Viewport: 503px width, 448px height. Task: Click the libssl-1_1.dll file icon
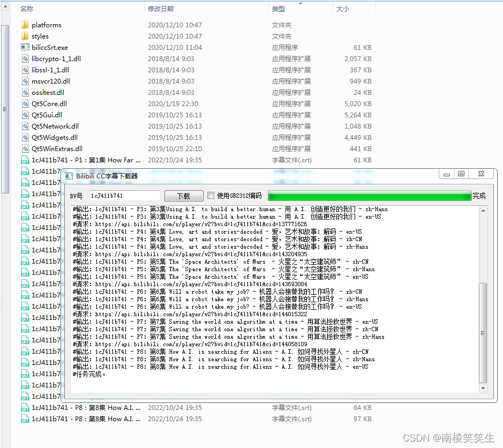[x=25, y=70]
